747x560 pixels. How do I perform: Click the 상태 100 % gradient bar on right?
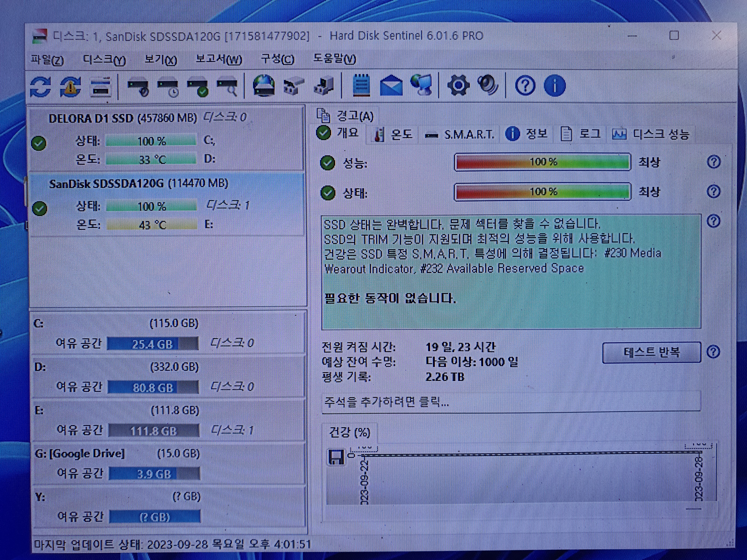pos(543,192)
